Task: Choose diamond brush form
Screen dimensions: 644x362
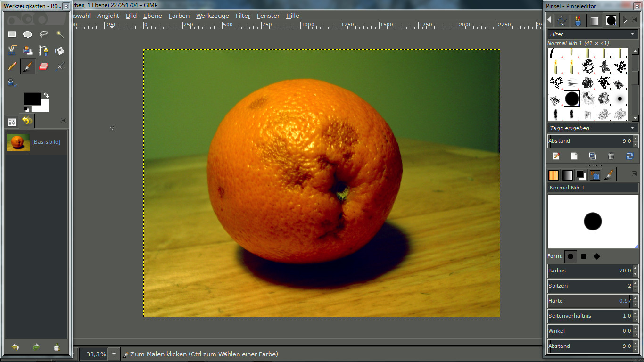Action: point(597,256)
